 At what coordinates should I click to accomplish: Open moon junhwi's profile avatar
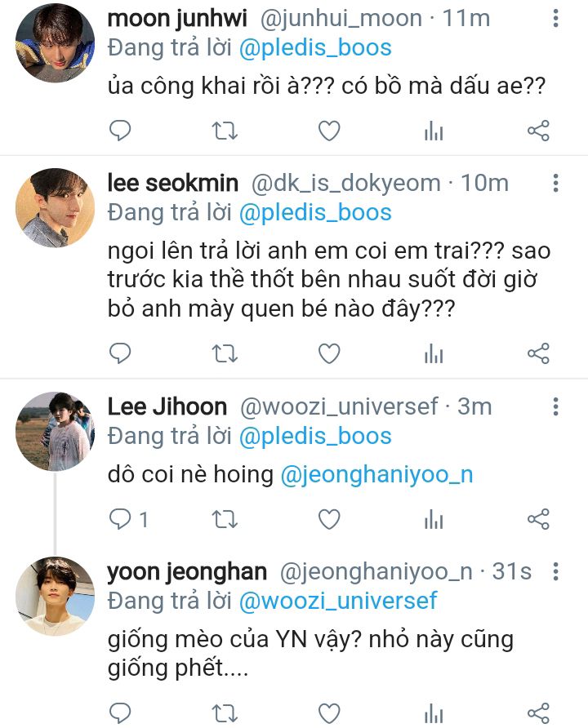pyautogui.click(x=55, y=42)
